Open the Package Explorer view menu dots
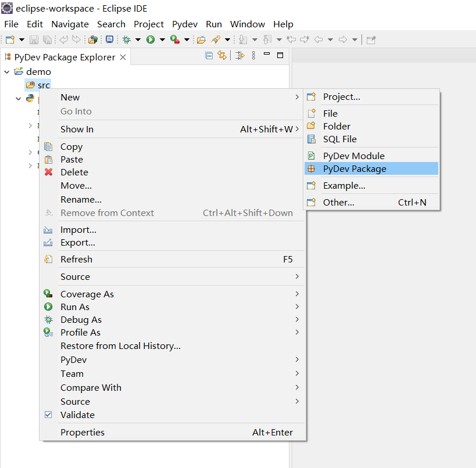The width and height of the screenshot is (476, 468). click(x=253, y=56)
